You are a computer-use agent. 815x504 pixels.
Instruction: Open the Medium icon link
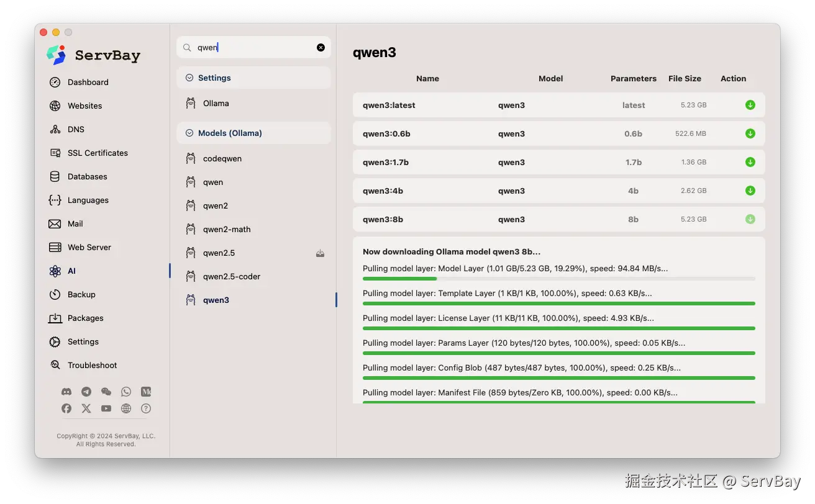[146, 392]
